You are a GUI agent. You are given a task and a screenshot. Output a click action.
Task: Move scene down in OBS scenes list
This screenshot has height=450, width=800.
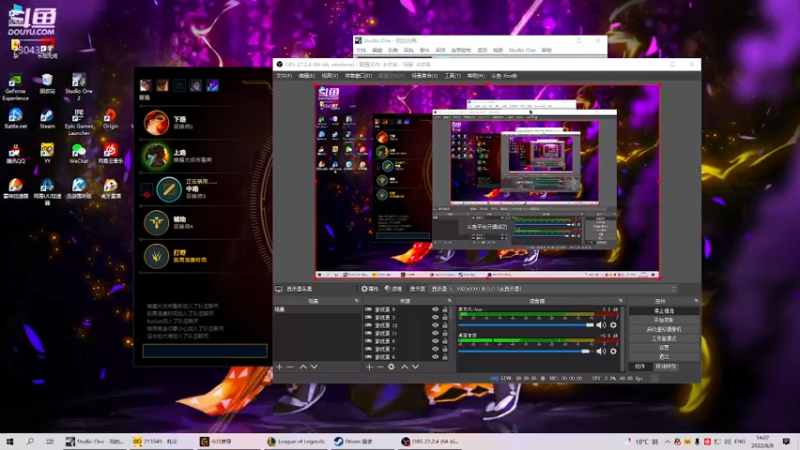[x=314, y=366]
